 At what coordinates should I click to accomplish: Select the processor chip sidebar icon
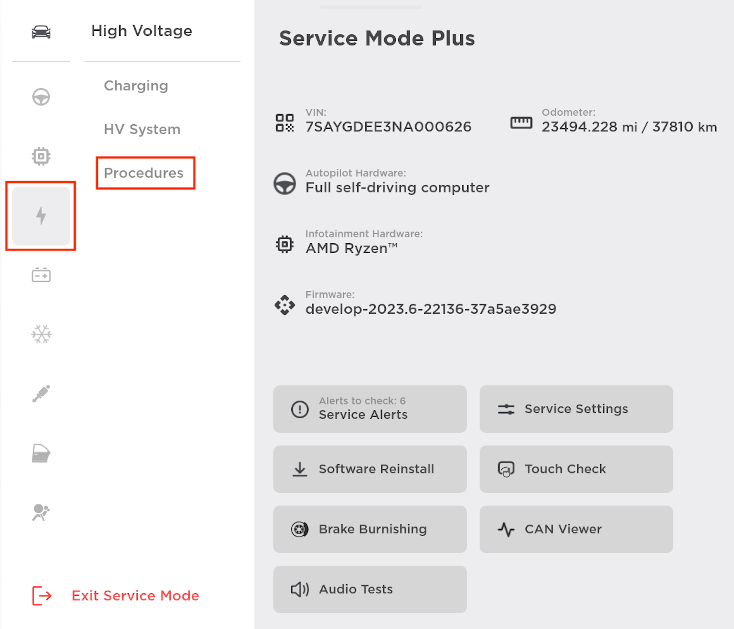coord(41,156)
